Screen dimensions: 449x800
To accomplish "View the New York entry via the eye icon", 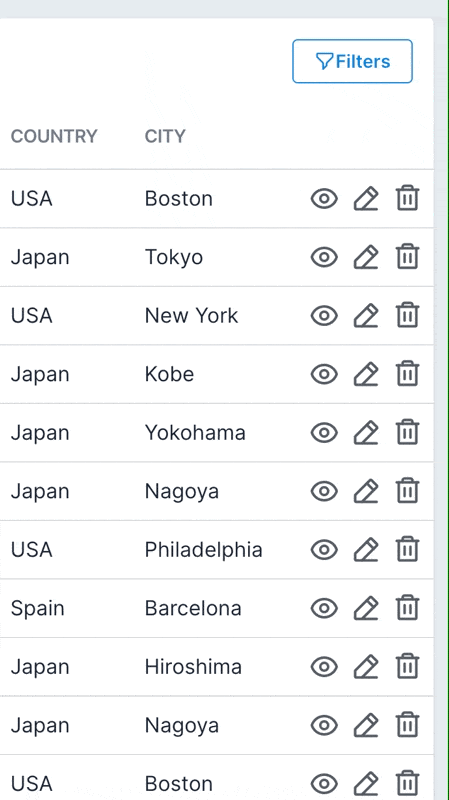I will coord(325,315).
